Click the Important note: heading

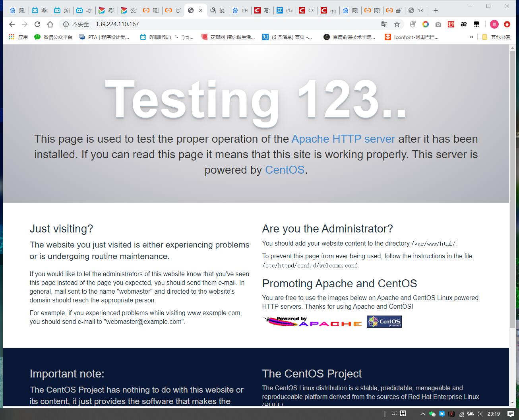coord(67,374)
